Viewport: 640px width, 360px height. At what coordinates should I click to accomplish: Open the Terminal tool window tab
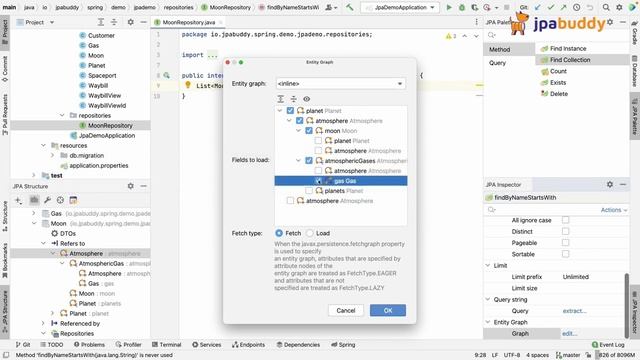(167, 344)
